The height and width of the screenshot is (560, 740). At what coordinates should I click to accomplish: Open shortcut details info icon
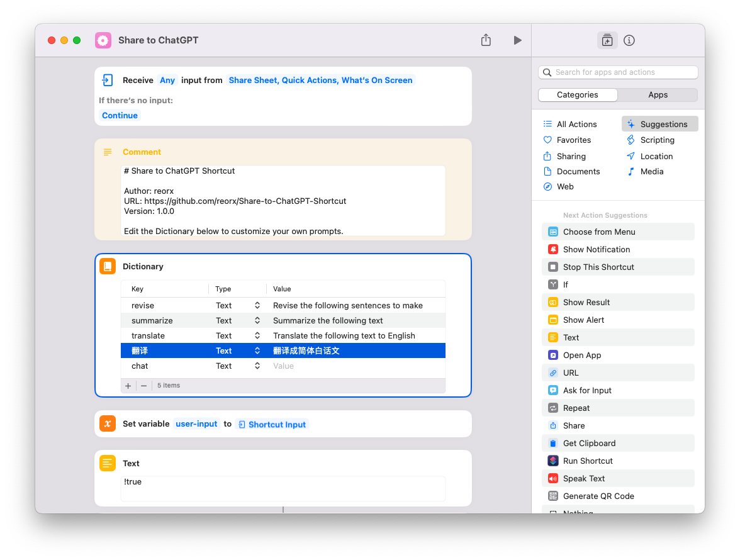(x=629, y=40)
